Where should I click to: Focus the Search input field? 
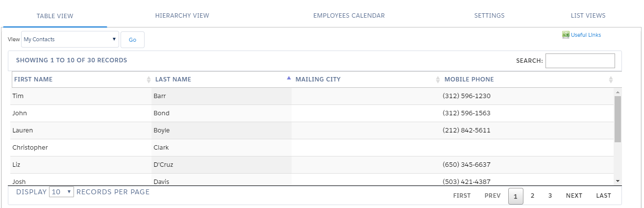click(x=580, y=61)
